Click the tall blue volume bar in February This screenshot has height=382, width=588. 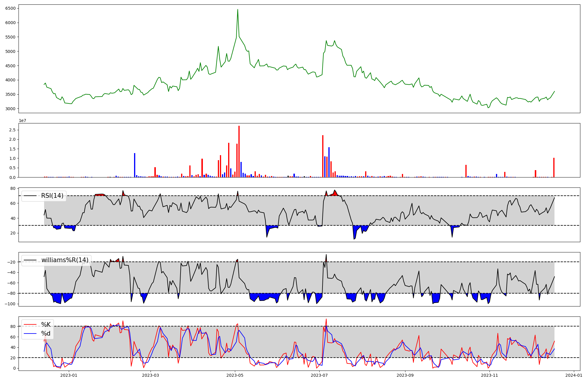(135, 165)
